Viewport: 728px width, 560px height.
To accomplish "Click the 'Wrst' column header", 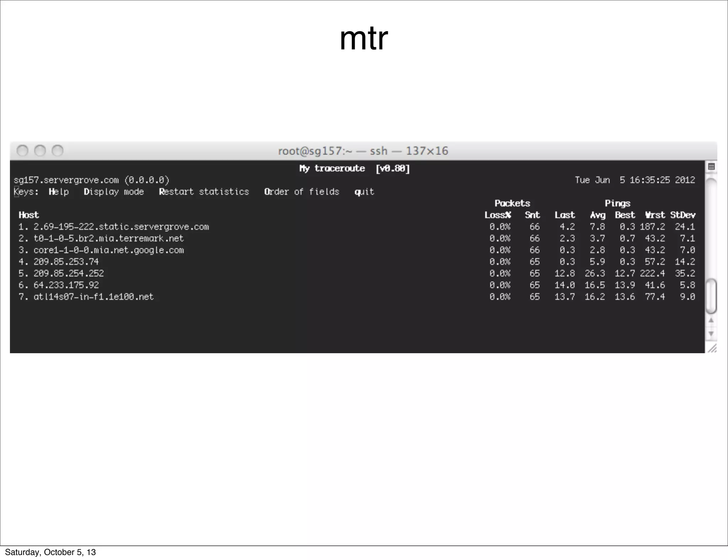I will coord(655,215).
